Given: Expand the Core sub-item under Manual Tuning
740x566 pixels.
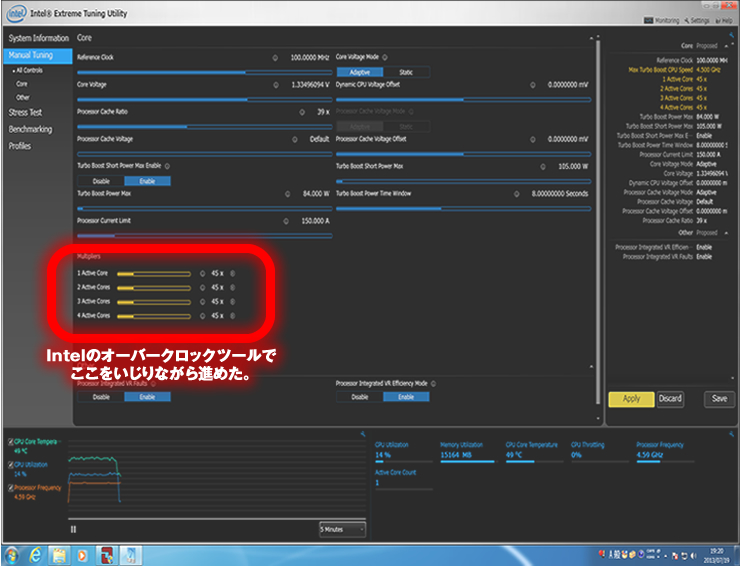Looking at the screenshot, I should [x=22, y=84].
